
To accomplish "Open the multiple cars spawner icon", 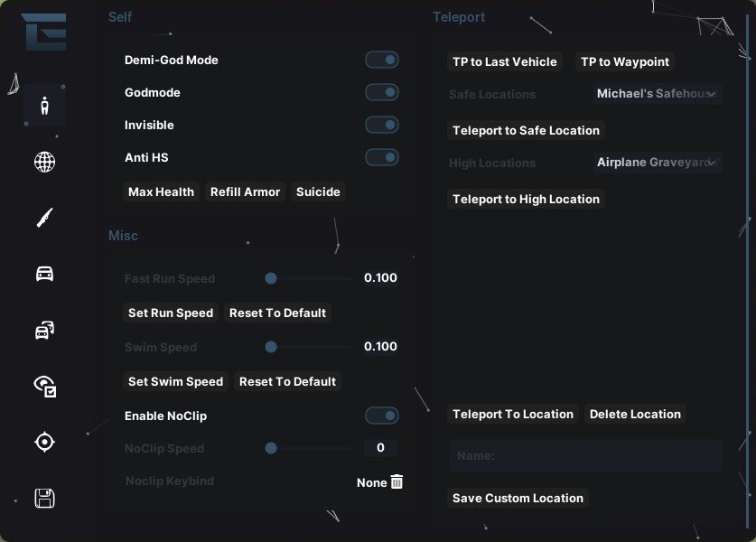I will pyautogui.click(x=44, y=330).
